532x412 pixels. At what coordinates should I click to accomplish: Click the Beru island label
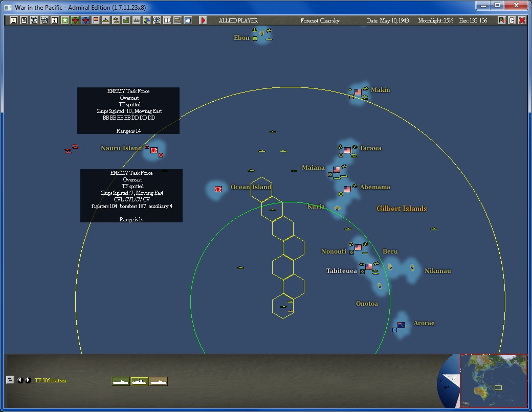[390, 251]
